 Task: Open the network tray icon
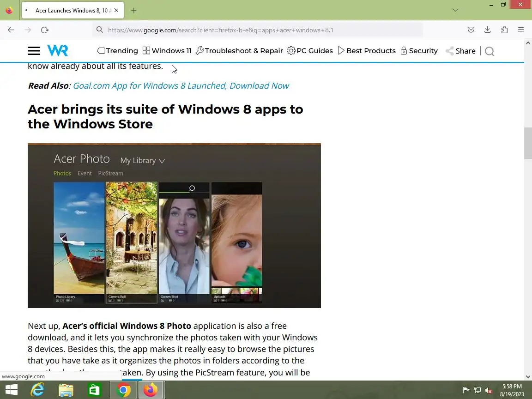[x=478, y=390]
